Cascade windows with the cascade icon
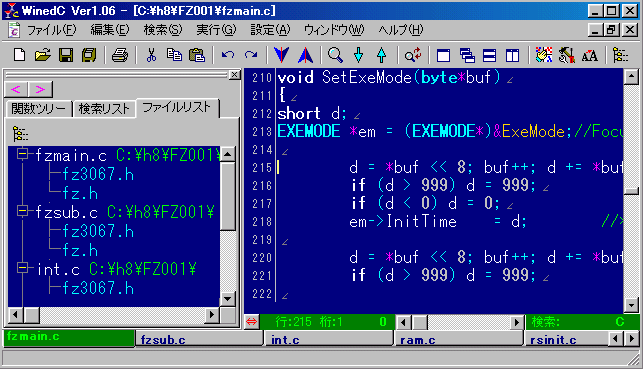643x369 pixels. pos(467,55)
